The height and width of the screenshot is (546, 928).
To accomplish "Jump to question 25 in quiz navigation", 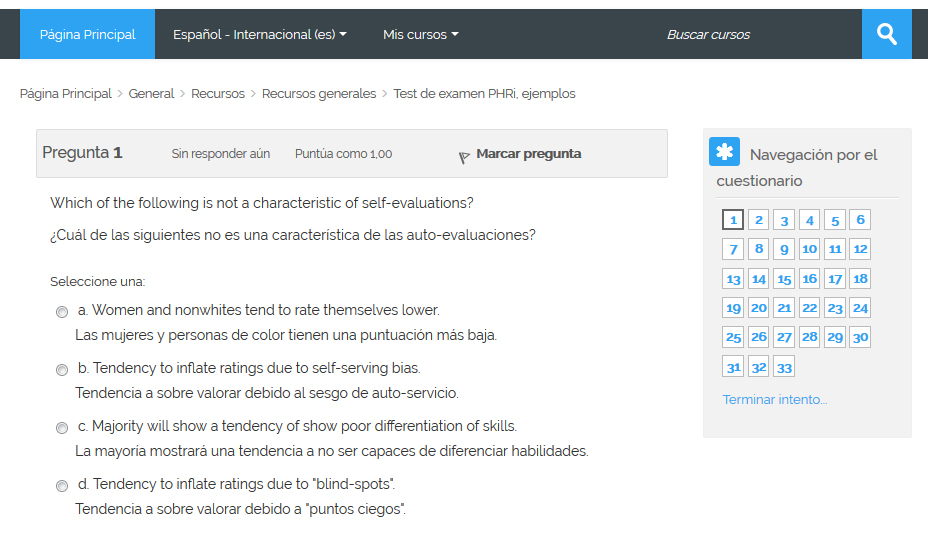I will pyautogui.click(x=733, y=337).
